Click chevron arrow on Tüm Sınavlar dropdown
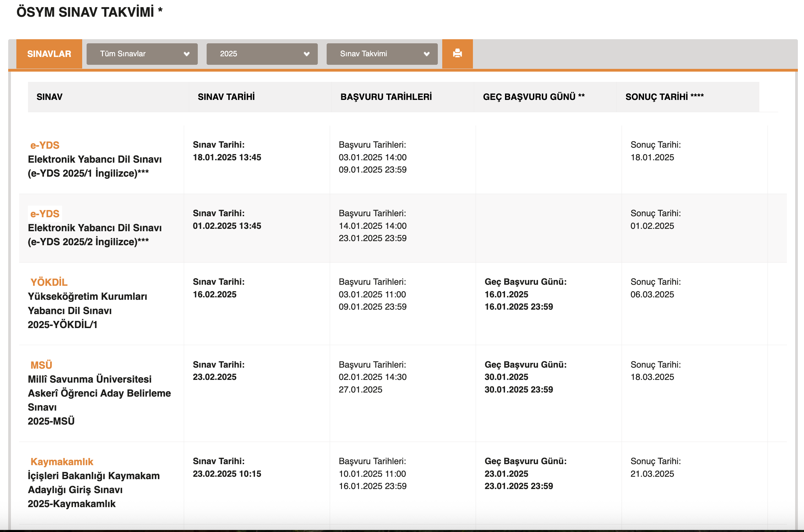The image size is (804, 532). [187, 54]
